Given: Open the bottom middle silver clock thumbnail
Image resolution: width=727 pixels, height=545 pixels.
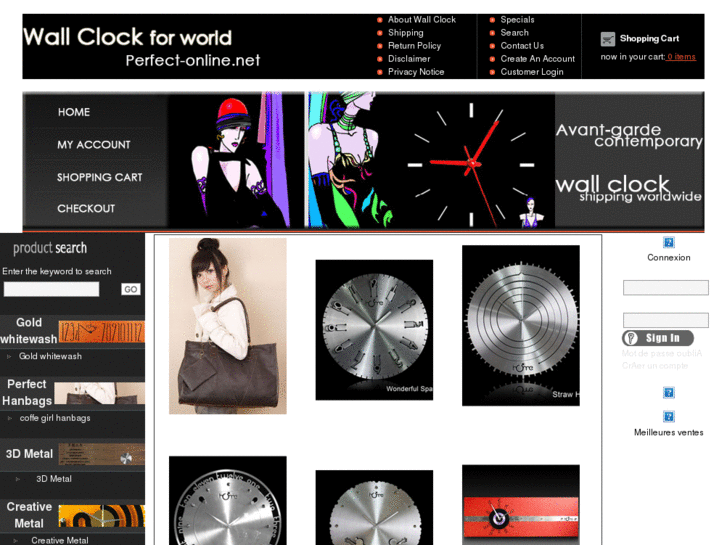Looking at the screenshot, I should point(374,507).
